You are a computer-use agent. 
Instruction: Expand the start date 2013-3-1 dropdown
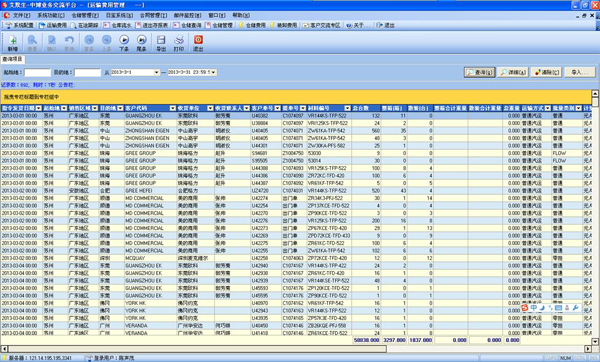pos(156,72)
